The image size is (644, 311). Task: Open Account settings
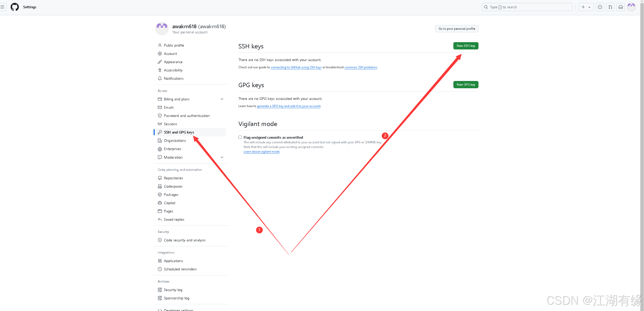click(x=191, y=54)
